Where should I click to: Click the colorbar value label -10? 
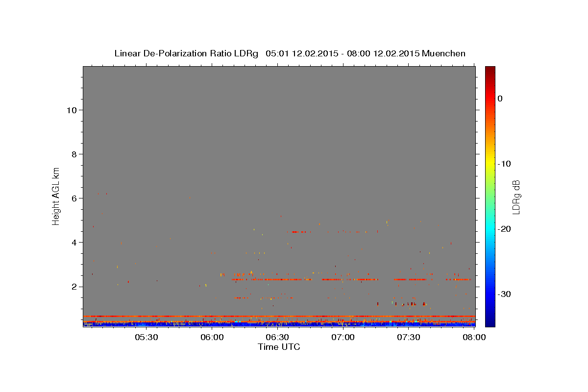(x=505, y=164)
